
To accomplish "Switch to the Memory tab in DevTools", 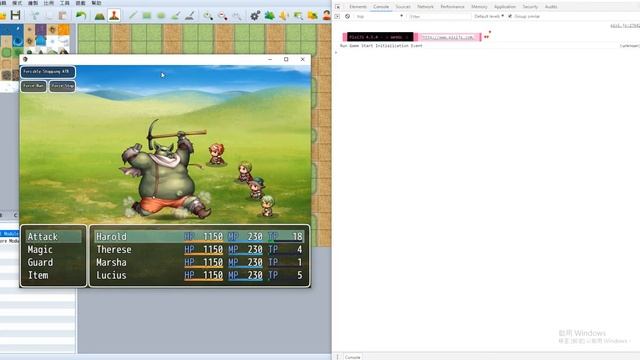I will tap(479, 7).
